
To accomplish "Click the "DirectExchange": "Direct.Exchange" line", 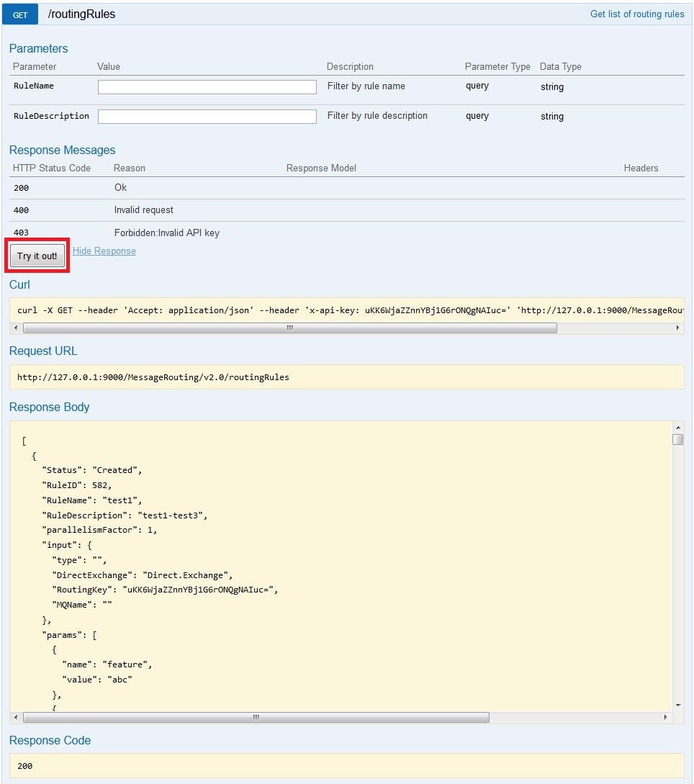I will pyautogui.click(x=143, y=575).
